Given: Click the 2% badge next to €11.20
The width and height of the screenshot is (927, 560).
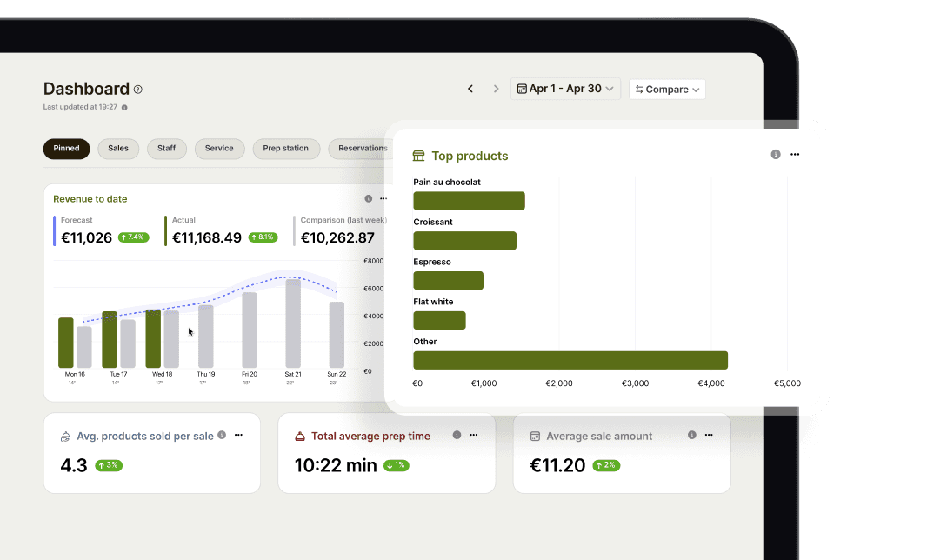Looking at the screenshot, I should pos(607,465).
